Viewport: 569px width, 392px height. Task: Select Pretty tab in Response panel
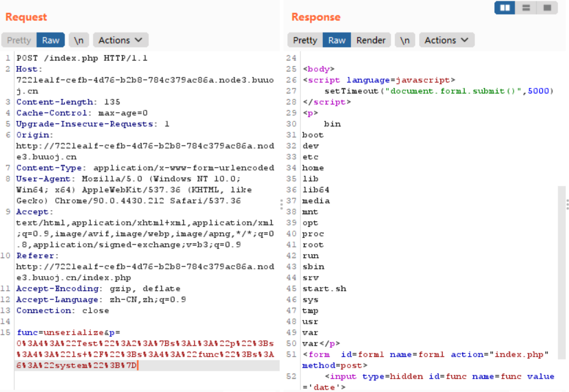[x=305, y=40]
